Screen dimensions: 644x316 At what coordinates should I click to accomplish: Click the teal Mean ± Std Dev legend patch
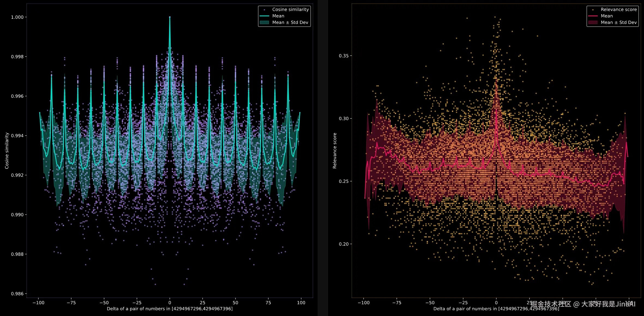[x=264, y=23]
